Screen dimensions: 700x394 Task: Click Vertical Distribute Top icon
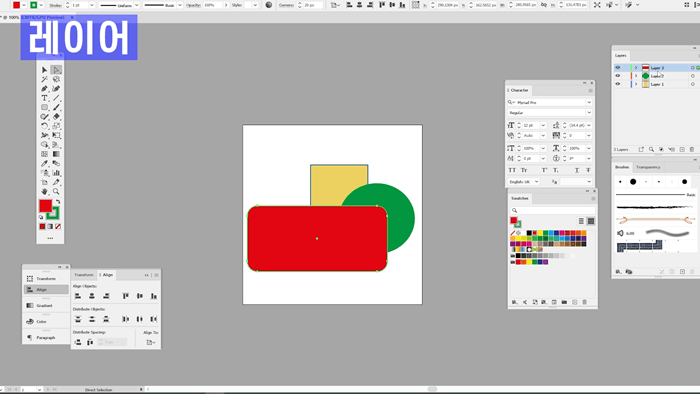(78, 319)
